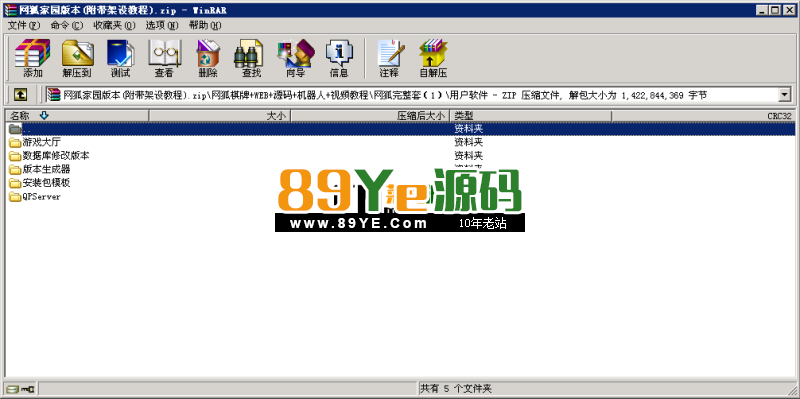Open the 查看 (View) toolbar icon
This screenshot has height=399, width=800.
164,58
